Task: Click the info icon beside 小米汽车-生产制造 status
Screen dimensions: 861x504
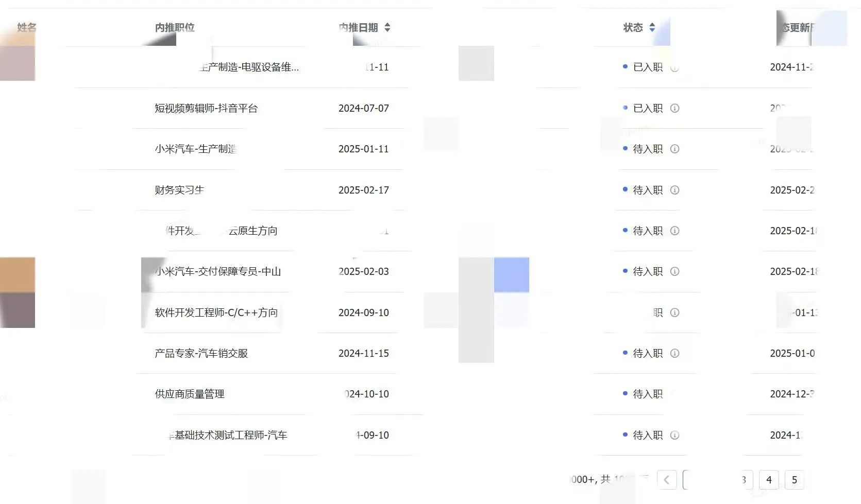Action: [675, 149]
